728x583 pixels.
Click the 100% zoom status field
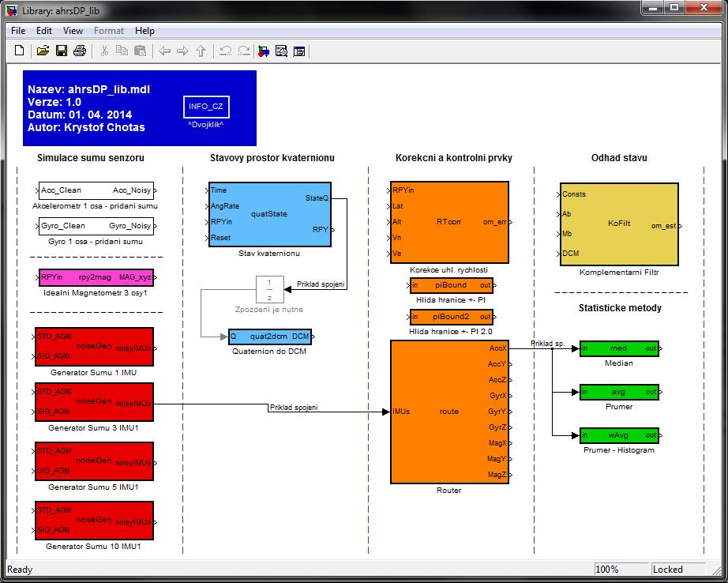621,570
